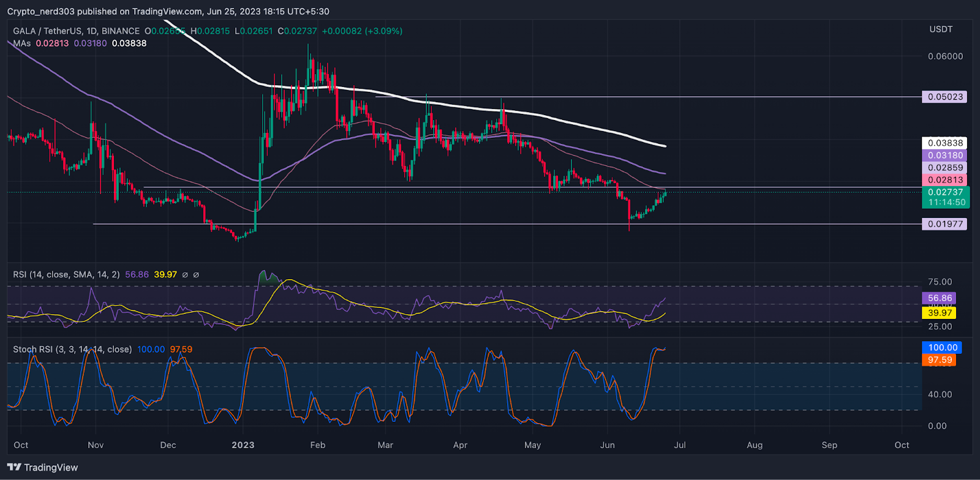Click the +0.00082 (+3.09%) change value

(362, 31)
